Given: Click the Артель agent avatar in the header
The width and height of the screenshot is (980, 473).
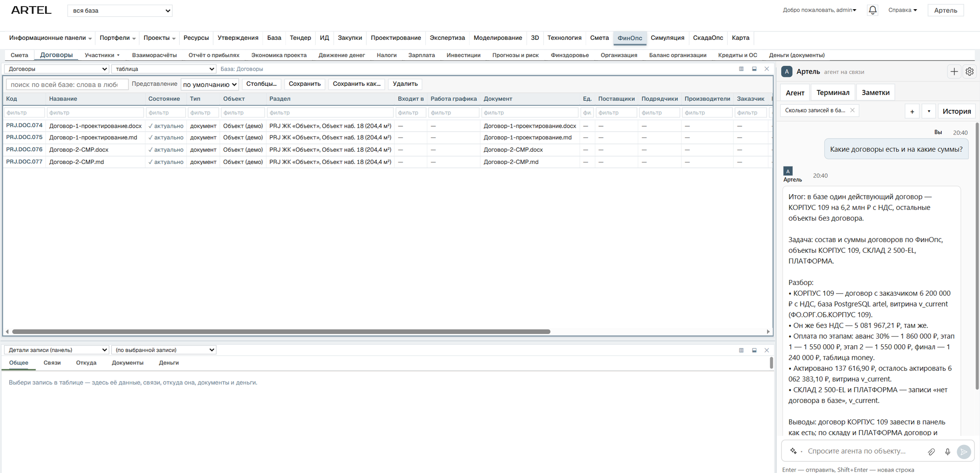Looking at the screenshot, I should pos(787,72).
